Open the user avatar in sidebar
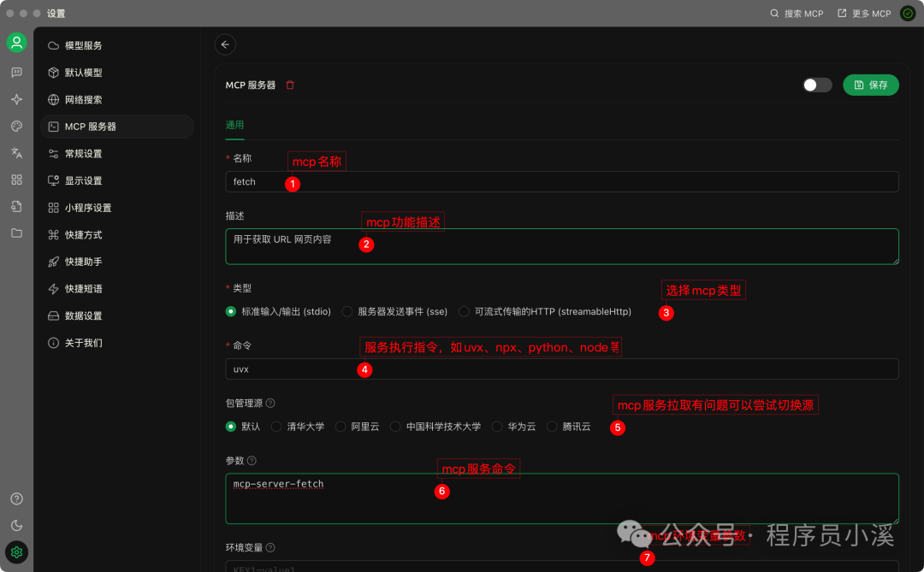The width and height of the screenshot is (924, 572). (16, 43)
